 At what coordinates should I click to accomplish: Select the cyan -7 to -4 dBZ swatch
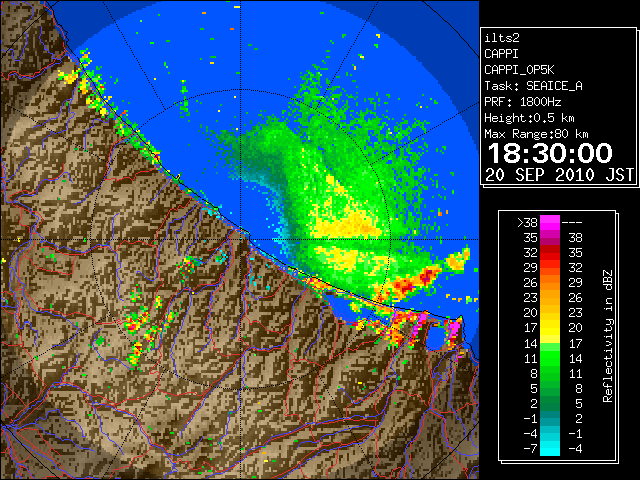[550, 448]
